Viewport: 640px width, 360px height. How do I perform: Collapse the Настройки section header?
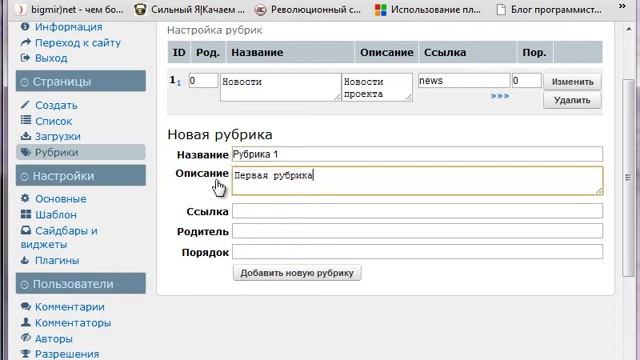[81, 176]
